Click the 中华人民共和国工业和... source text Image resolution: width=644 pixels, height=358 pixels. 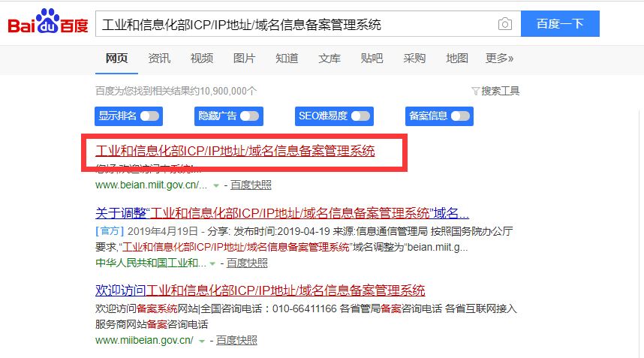pyautogui.click(x=150, y=263)
